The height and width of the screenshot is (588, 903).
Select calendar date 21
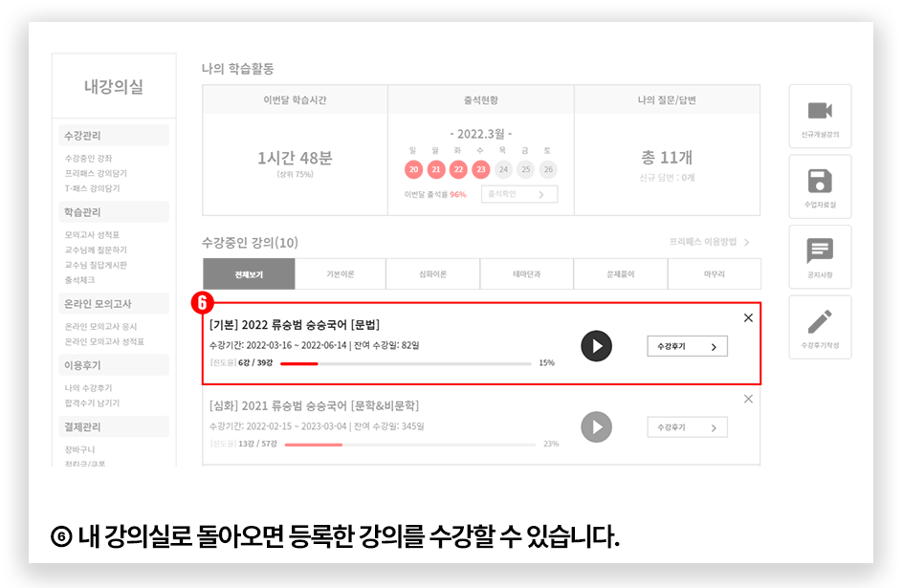[436, 170]
